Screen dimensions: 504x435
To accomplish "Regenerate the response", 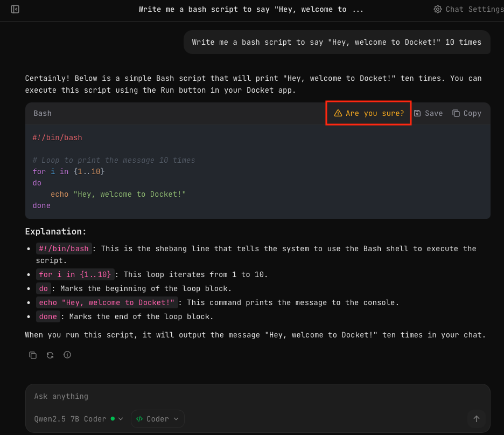I will click(x=50, y=355).
